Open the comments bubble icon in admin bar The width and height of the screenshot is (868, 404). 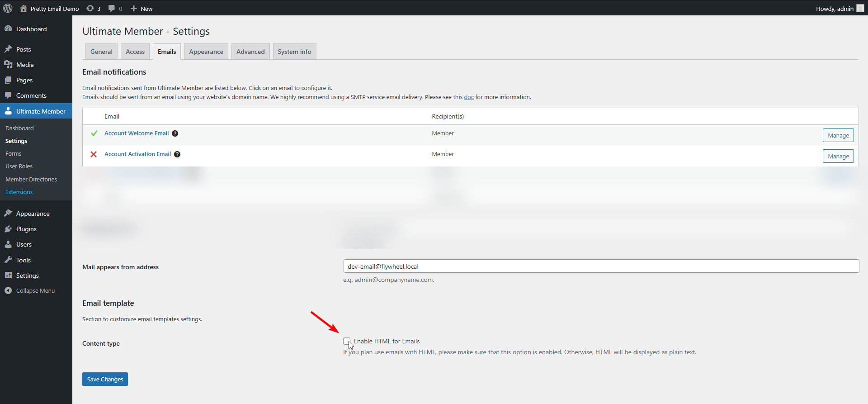coord(112,8)
